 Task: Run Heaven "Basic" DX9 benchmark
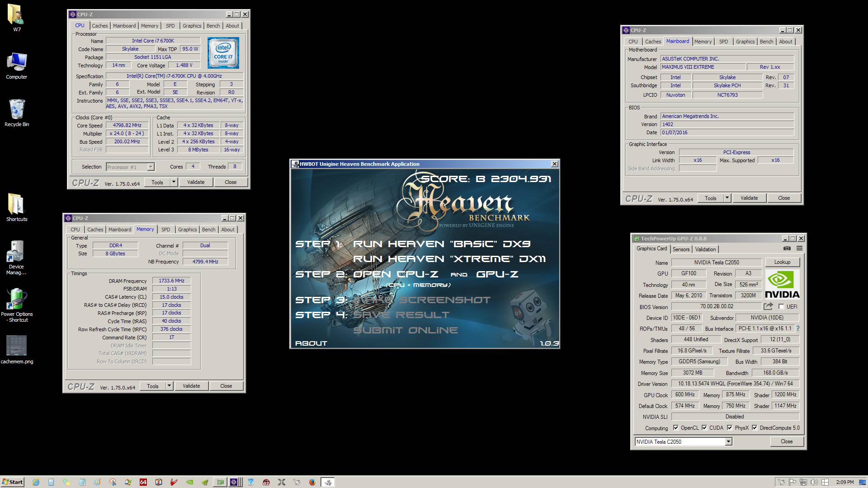[x=441, y=244]
